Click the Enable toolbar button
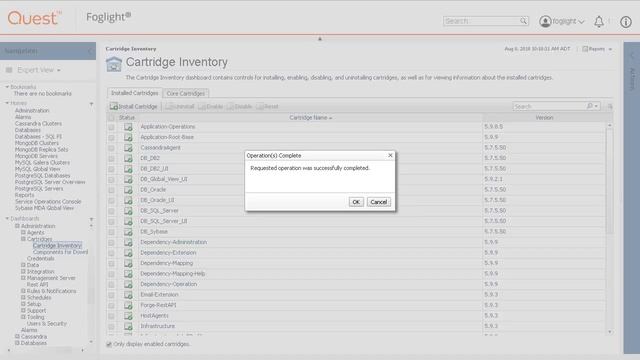640x360 pixels. coord(211,107)
